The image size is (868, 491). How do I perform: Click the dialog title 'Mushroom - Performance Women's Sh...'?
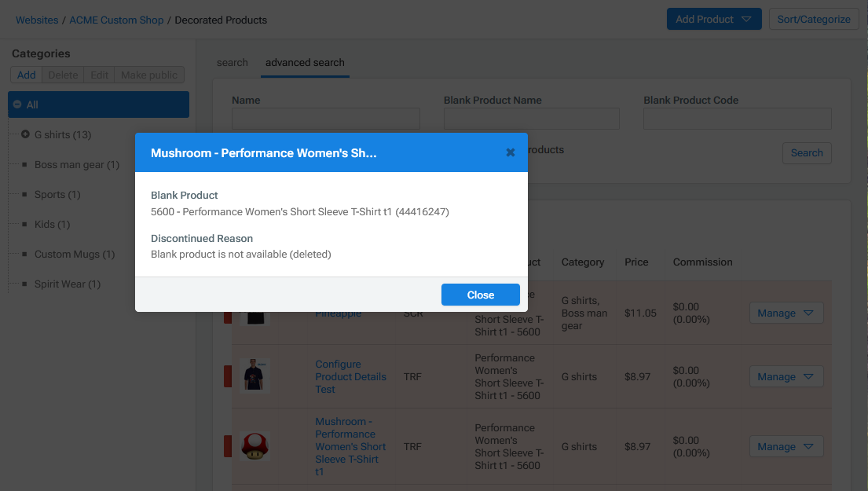263,152
